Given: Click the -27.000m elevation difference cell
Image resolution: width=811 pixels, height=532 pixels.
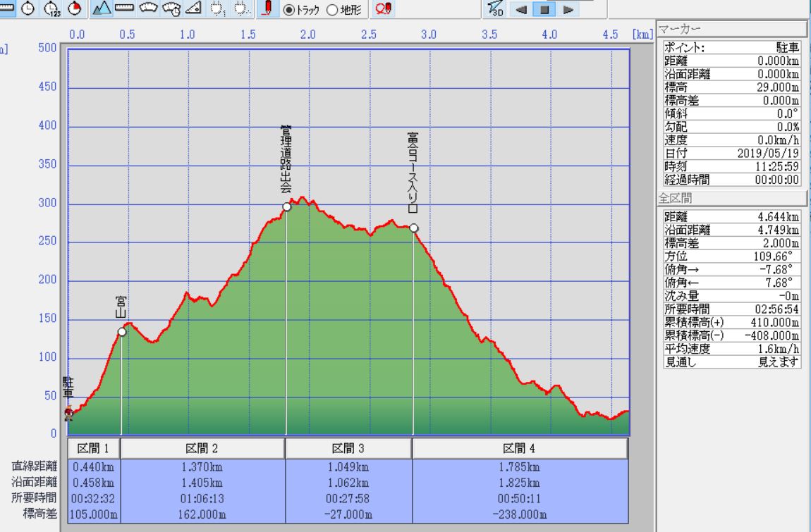Looking at the screenshot, I should [x=348, y=514].
